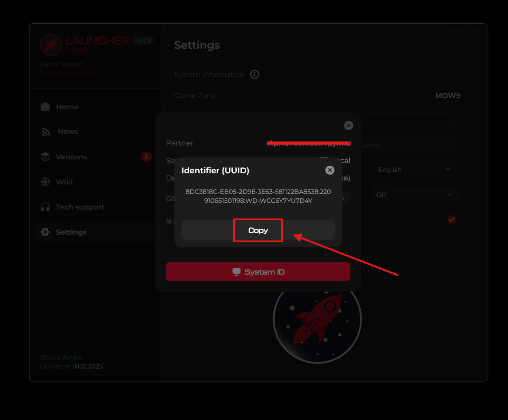Viewport: 508px width, 420px height.
Task: Open the Tech support menu item
Action: point(80,207)
